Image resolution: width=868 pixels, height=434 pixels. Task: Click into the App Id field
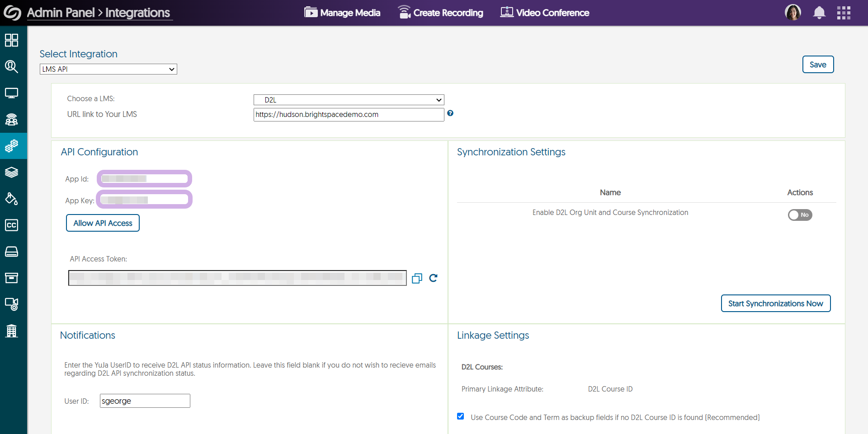tap(144, 178)
